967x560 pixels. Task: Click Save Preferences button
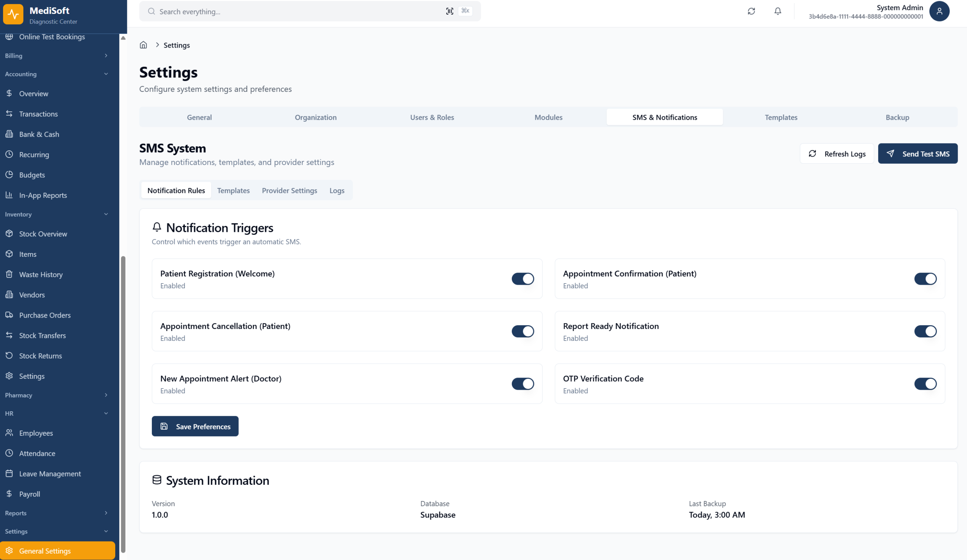pyautogui.click(x=195, y=426)
